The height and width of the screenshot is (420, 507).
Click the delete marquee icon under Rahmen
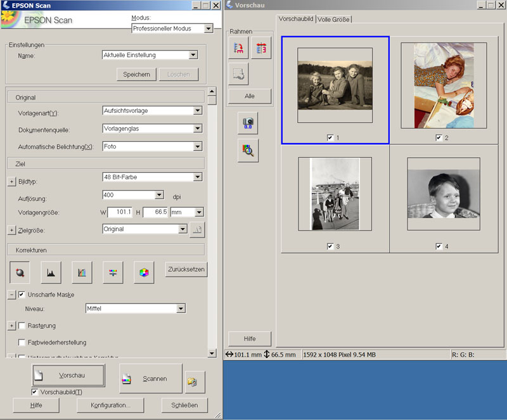click(238, 73)
